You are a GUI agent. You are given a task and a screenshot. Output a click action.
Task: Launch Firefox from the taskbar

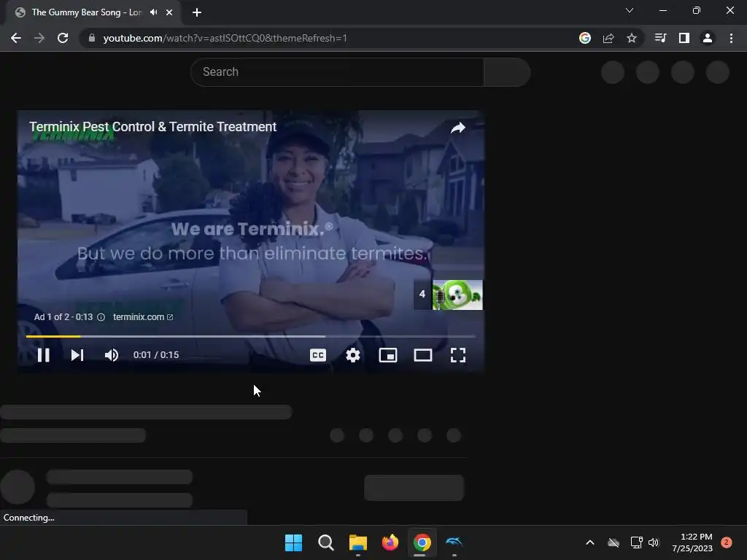(x=390, y=542)
